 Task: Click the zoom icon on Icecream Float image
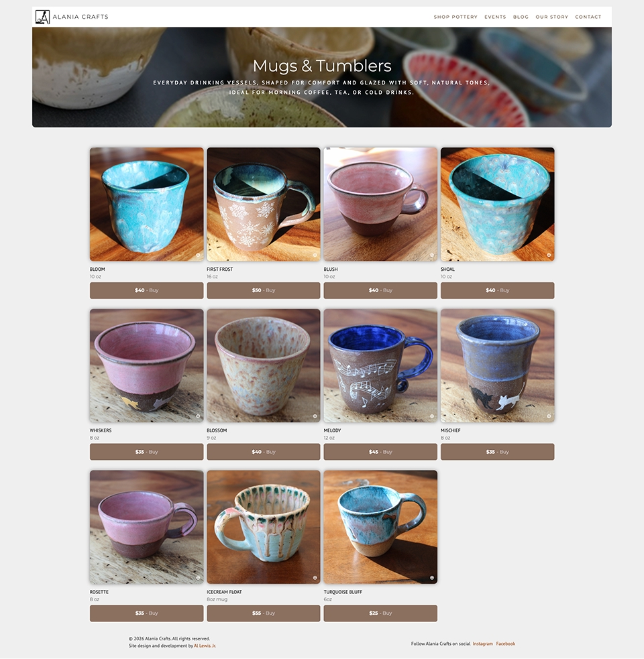tap(315, 578)
